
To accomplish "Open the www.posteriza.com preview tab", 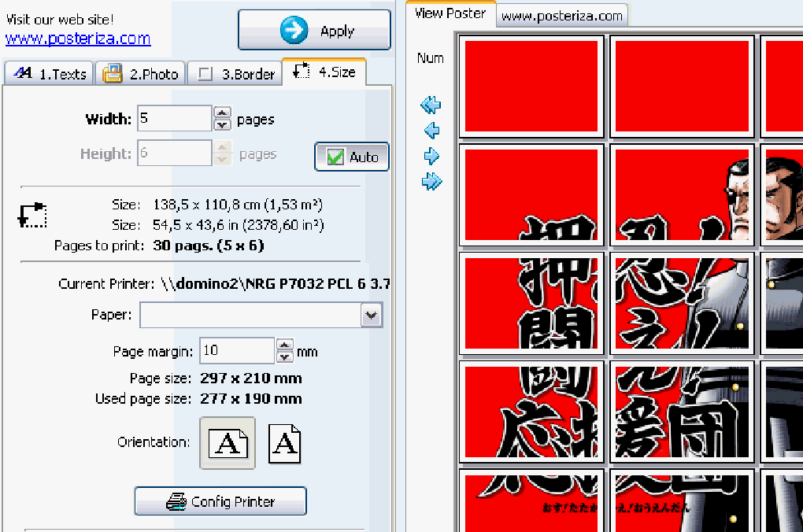I will pyautogui.click(x=562, y=16).
